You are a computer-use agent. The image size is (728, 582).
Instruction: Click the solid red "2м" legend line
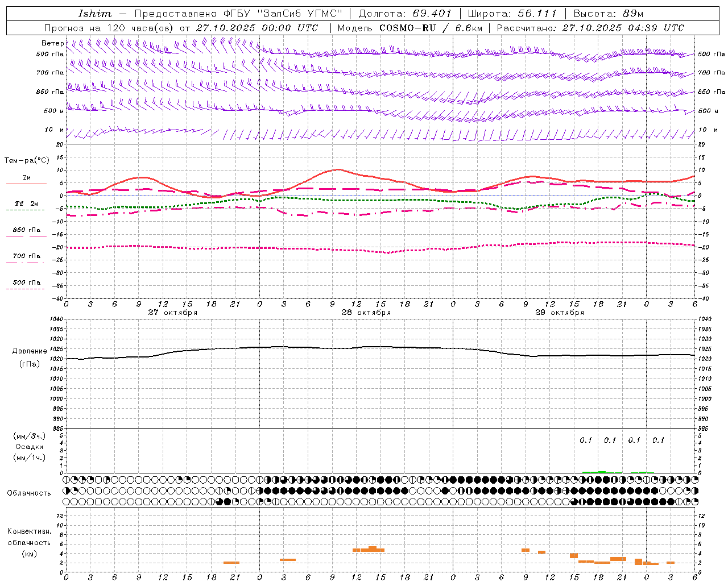[x=26, y=184]
